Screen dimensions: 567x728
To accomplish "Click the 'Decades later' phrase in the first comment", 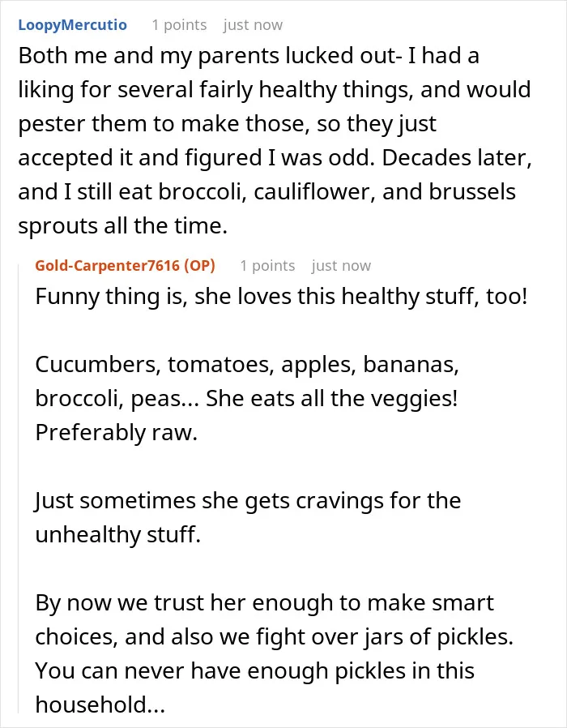I will [x=457, y=158].
